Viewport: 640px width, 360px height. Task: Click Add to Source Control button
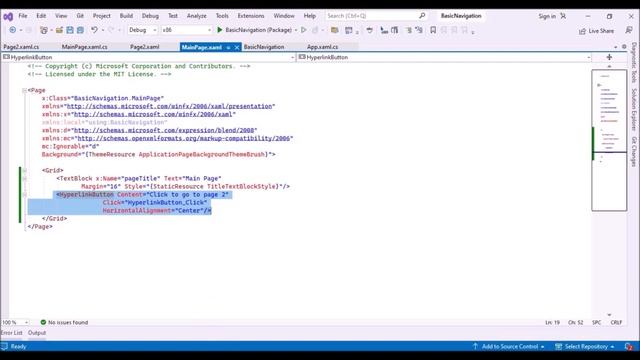(x=509, y=347)
